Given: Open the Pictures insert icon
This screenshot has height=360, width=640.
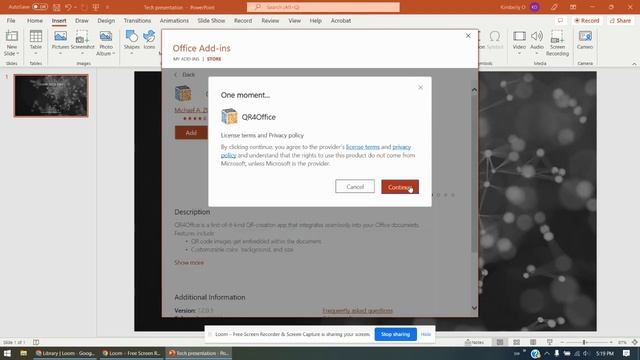Looking at the screenshot, I should [x=60, y=37].
